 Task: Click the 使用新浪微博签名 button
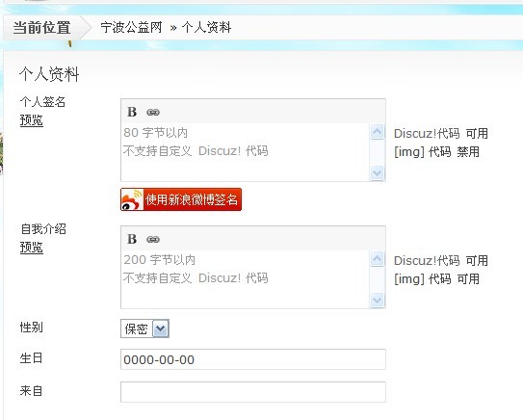tap(181, 199)
